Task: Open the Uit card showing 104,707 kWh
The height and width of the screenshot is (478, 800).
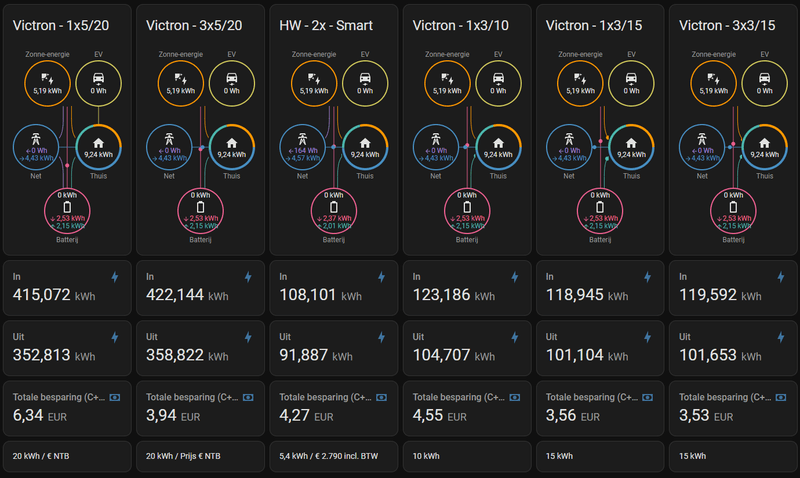Action: [x=466, y=348]
